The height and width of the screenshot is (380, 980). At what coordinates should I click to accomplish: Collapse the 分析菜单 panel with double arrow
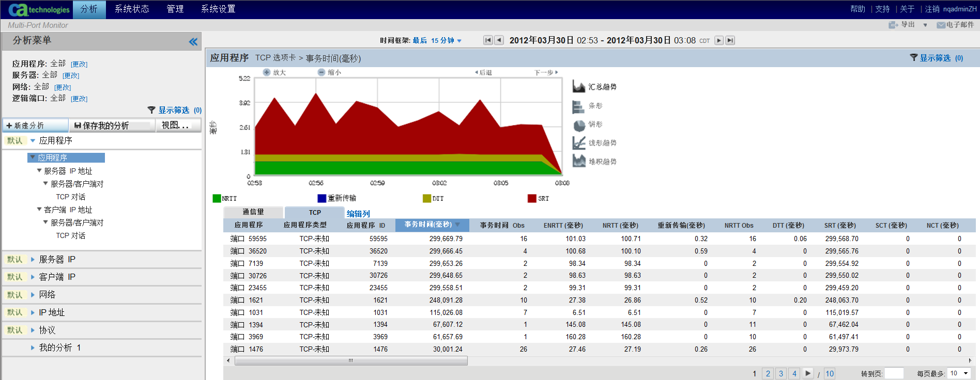193,42
